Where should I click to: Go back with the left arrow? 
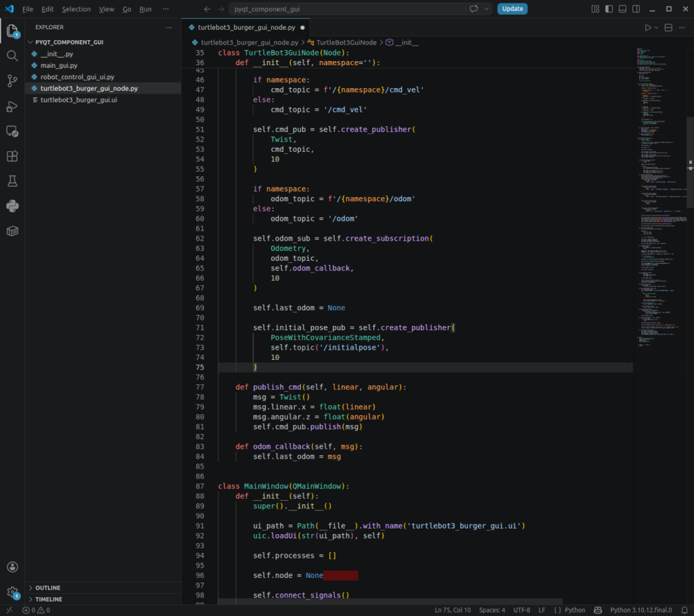[207, 9]
